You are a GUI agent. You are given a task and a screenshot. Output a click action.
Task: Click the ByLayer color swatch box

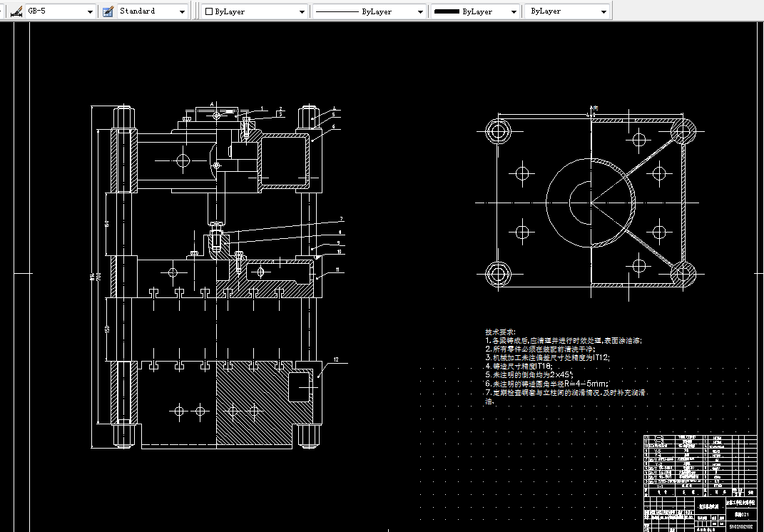point(209,11)
